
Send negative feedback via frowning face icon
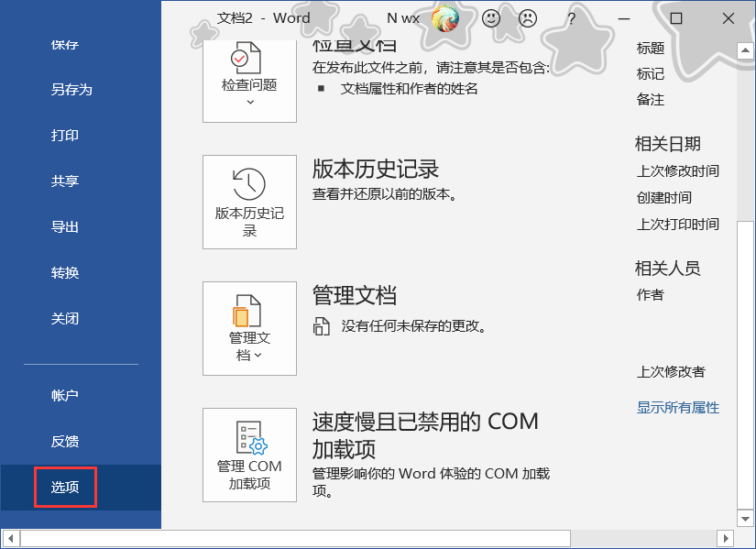527,18
